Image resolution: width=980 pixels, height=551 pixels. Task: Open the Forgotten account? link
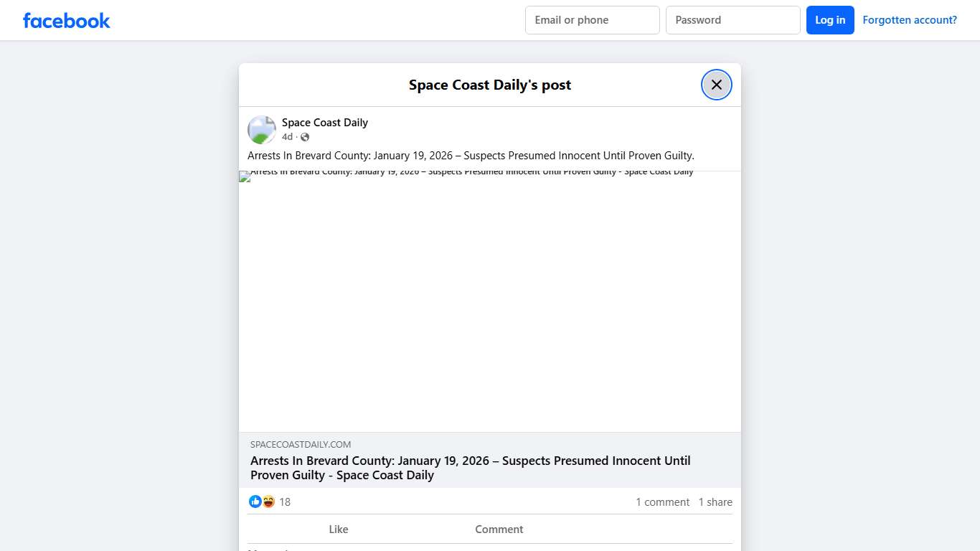[x=909, y=20]
